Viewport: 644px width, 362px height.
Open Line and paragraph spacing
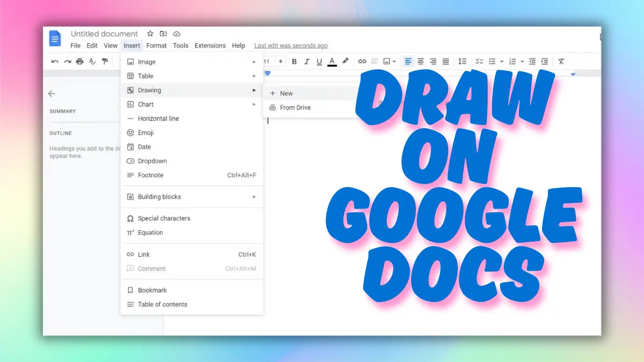coord(462,62)
